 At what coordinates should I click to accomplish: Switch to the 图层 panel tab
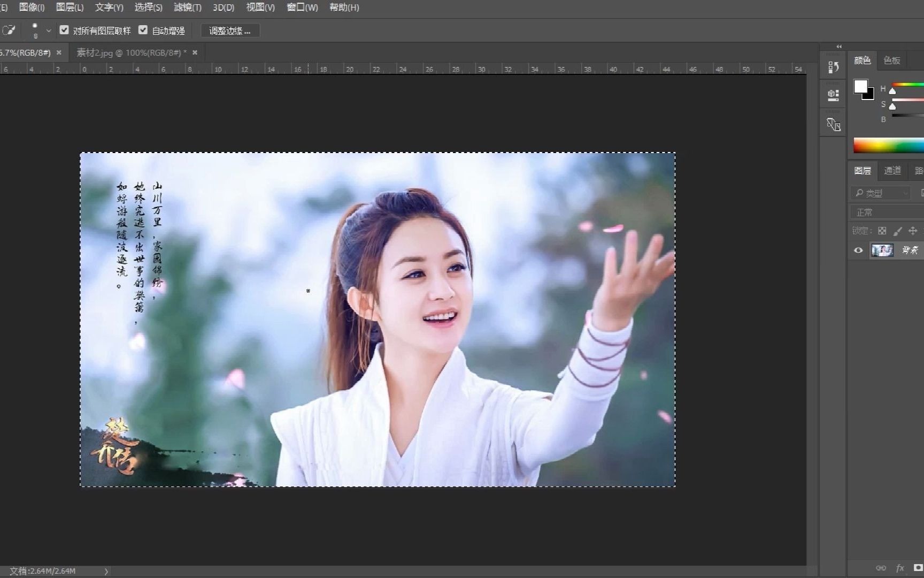[863, 171]
